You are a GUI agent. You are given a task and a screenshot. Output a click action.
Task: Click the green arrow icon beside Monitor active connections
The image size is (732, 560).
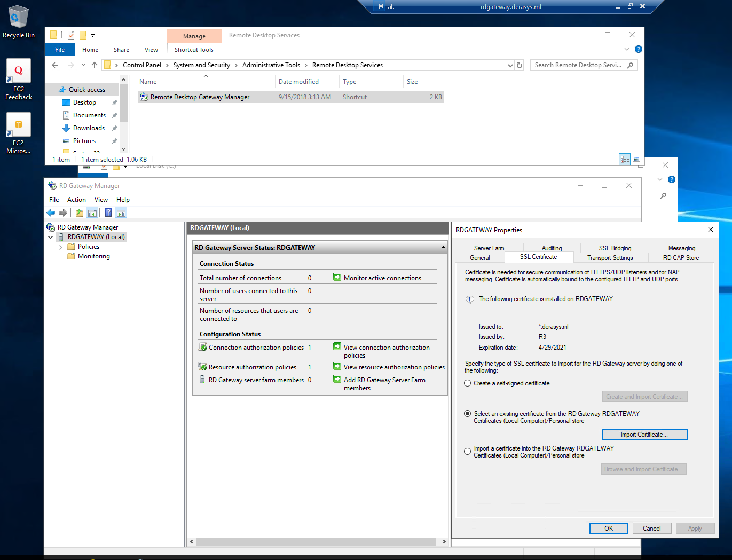coord(337,277)
